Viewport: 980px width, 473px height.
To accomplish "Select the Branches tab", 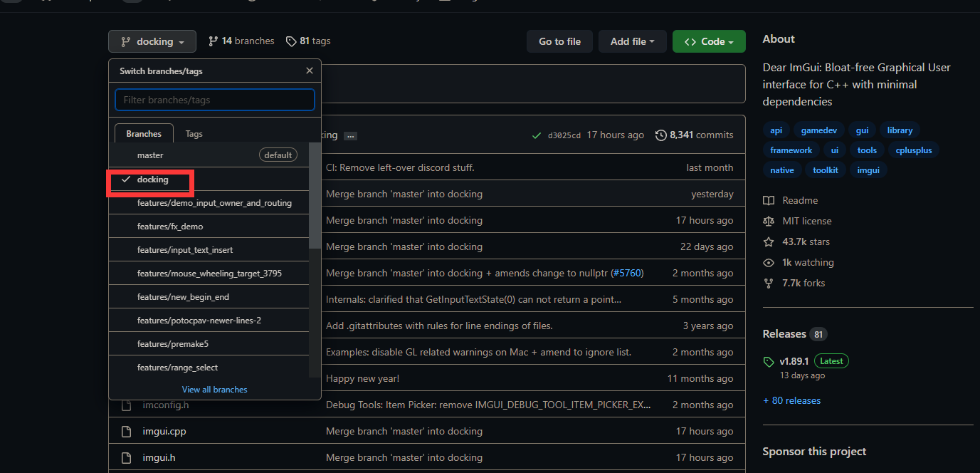I will click(x=144, y=133).
